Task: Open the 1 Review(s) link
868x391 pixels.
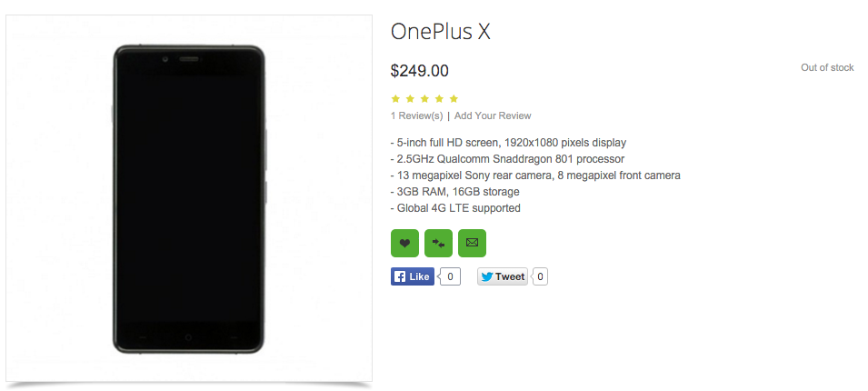Action: tap(416, 115)
